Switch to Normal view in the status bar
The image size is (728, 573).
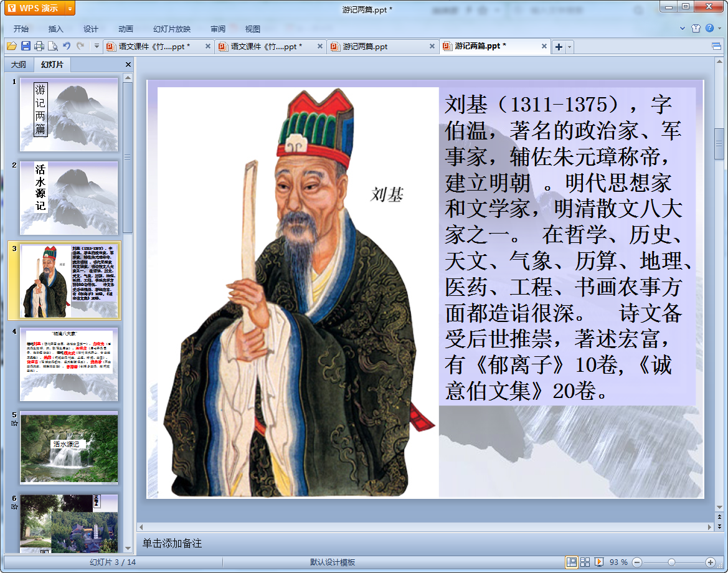[x=572, y=562]
